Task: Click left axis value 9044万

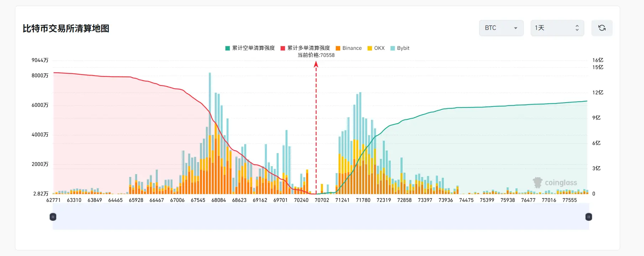Action: (x=40, y=60)
